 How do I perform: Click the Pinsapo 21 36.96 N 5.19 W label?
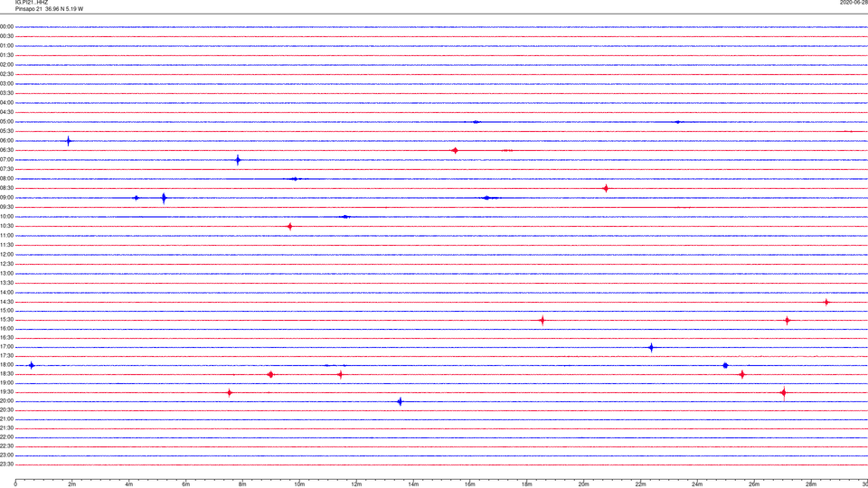49,9
